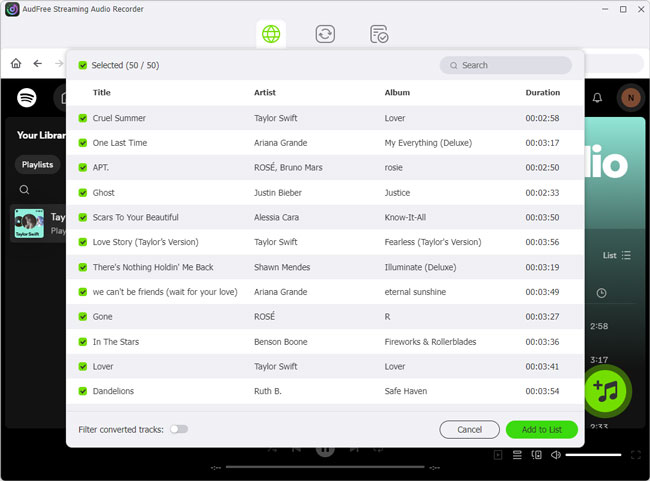Uncheck the APT. track checkbox
Viewport: 650px width, 481px height.
coord(83,168)
